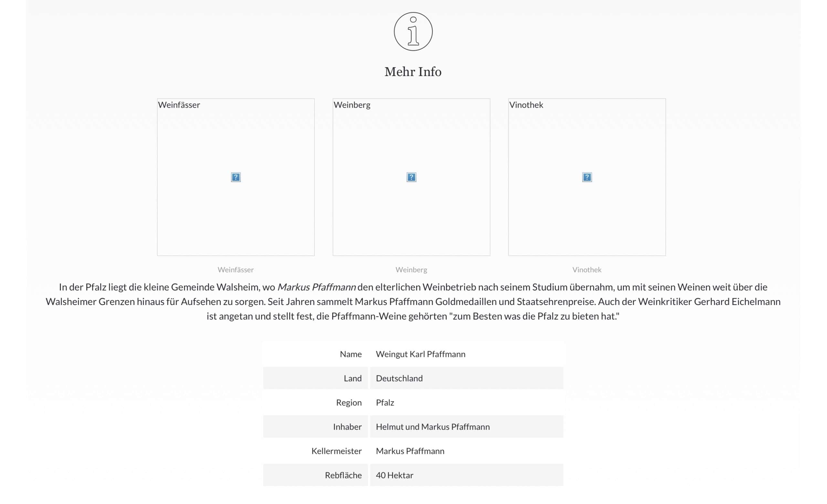Click the Weinberg label inside the frame
Viewport: 827px width, 504px height.
(352, 105)
